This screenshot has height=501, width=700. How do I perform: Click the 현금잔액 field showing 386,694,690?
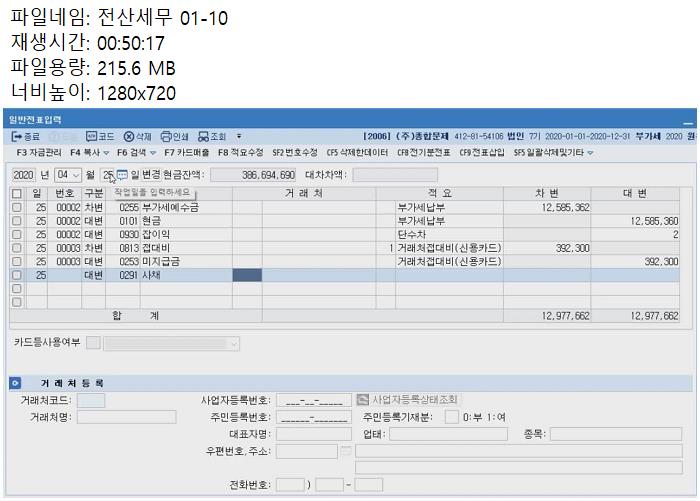click(x=253, y=175)
